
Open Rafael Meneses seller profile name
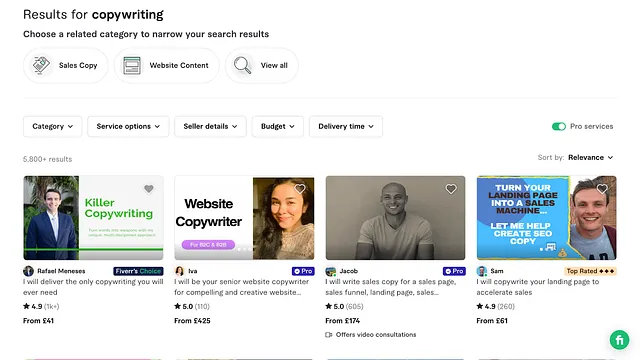[61, 271]
